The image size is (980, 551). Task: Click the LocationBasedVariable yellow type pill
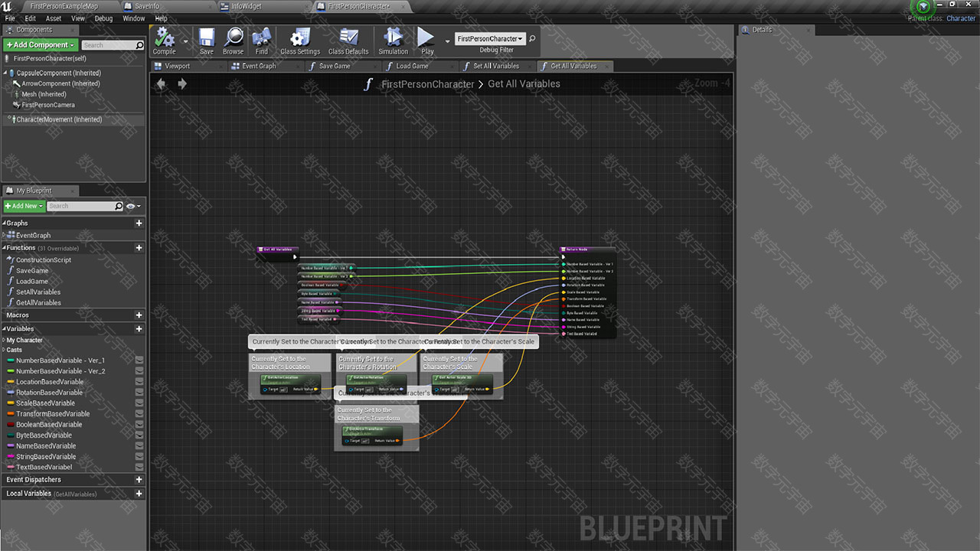[11, 382]
